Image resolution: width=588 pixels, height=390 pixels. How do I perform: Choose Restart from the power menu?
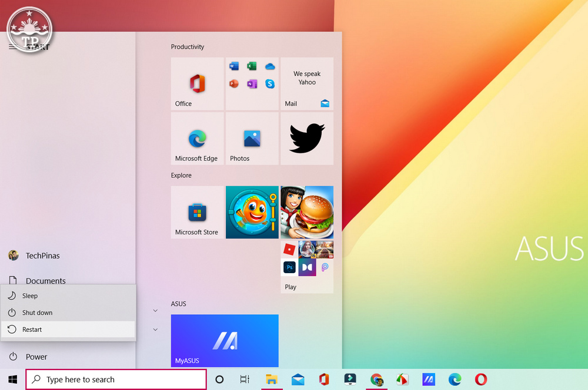click(x=68, y=330)
